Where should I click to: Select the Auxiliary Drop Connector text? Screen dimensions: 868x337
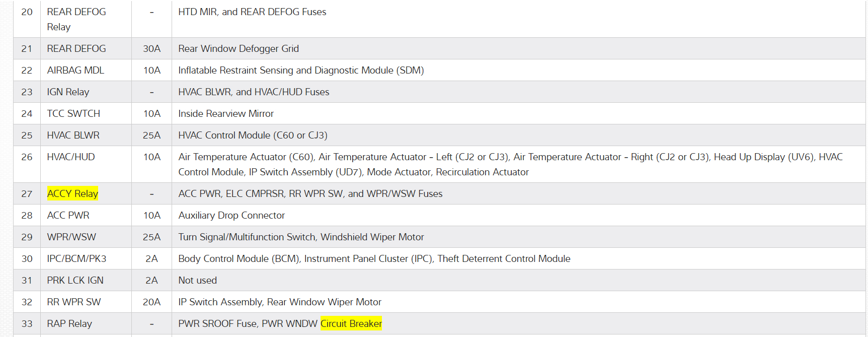point(231,215)
